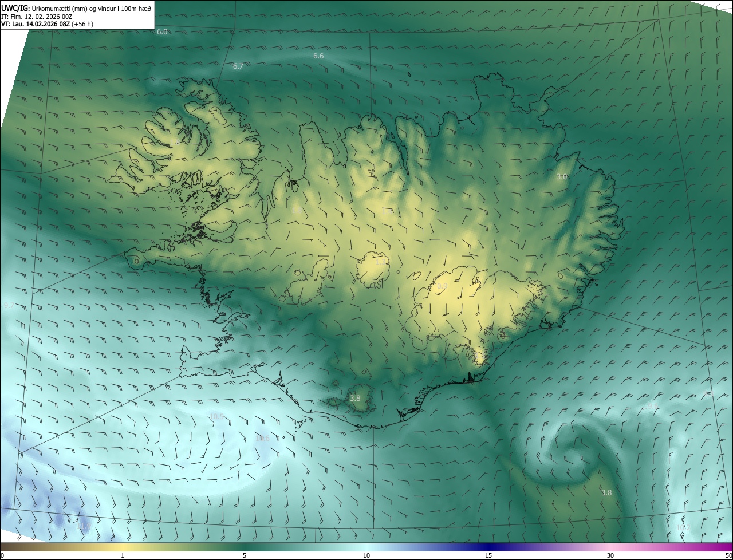Select the colour scale tick label 30
Viewport: 733px width, 560px height.
click(610, 556)
